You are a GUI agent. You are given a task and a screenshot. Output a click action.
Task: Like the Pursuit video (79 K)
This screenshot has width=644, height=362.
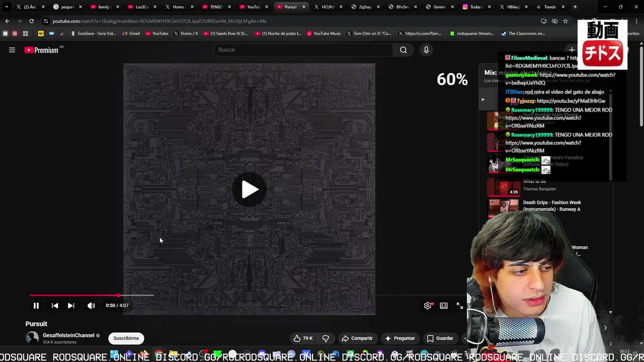[303, 338]
